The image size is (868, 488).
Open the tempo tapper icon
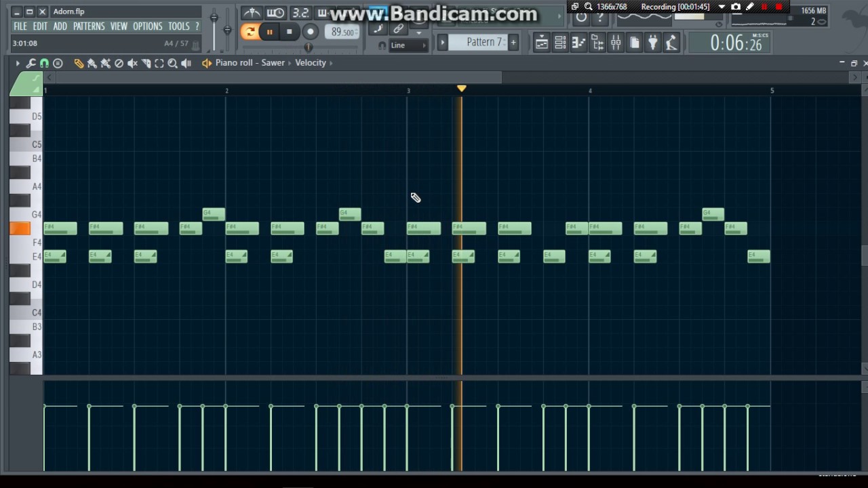coord(671,43)
